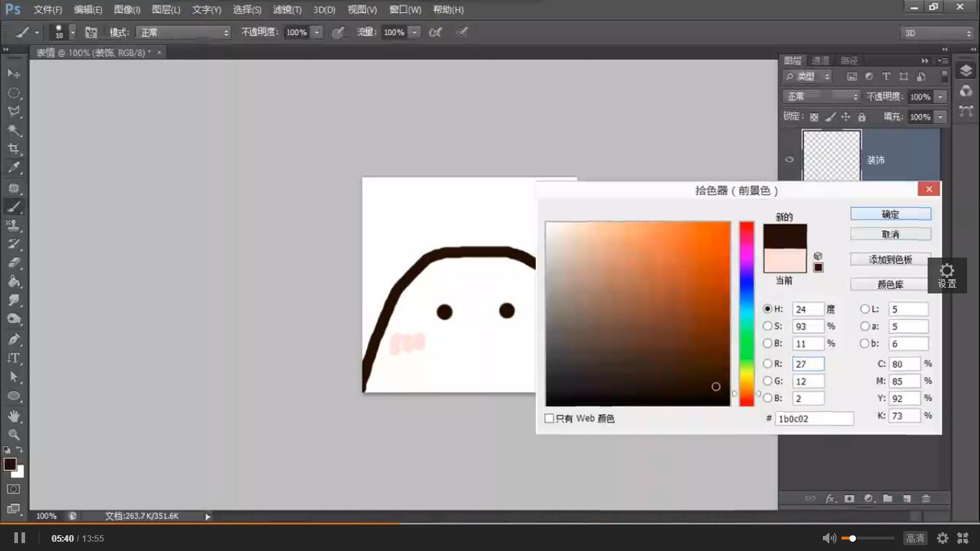This screenshot has height=551, width=980.
Task: Swap foreground and background colors
Action: [x=20, y=450]
